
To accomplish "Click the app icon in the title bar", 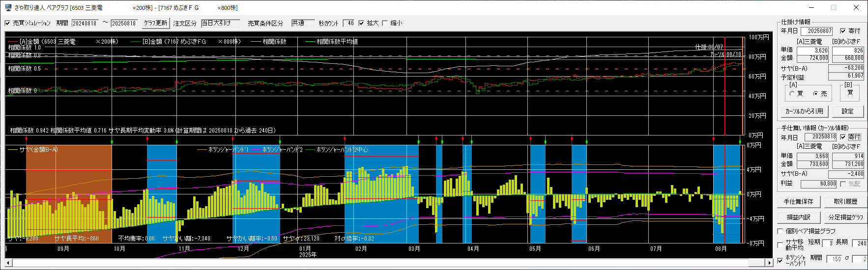I will click(8, 7).
